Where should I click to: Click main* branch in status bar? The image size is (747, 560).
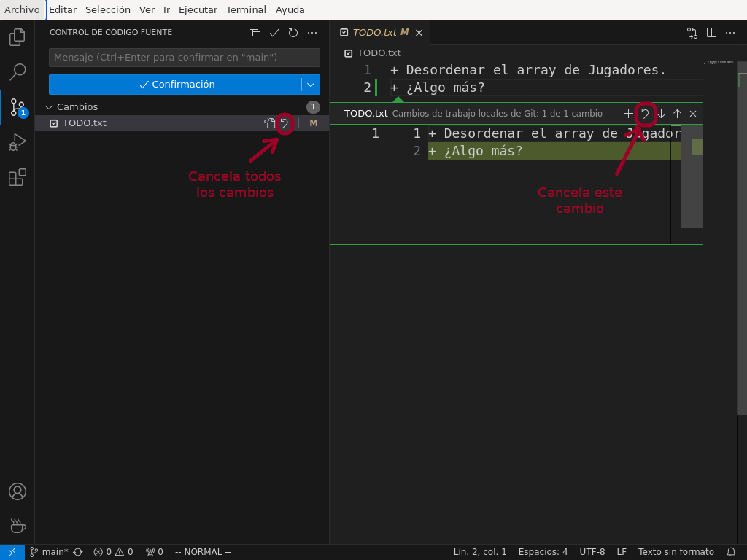click(49, 552)
